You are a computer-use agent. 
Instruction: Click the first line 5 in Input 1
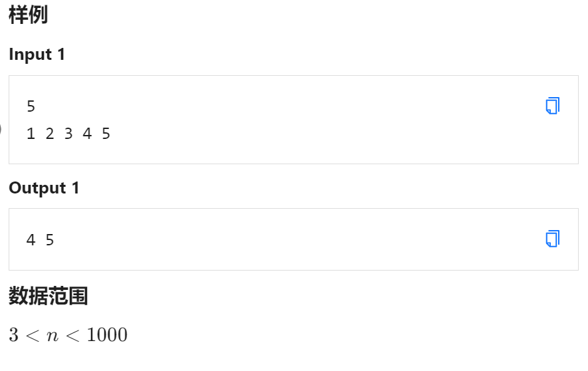[31, 106]
